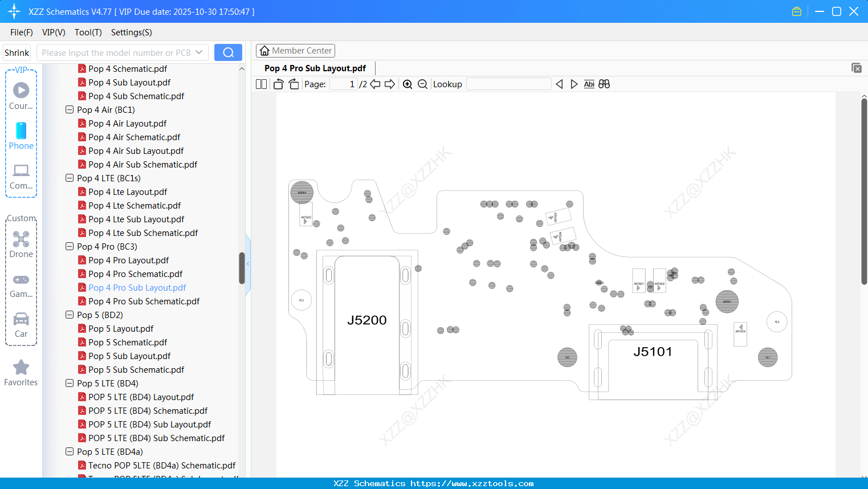
Task: Go to the next page with forward arrow
Action: [x=390, y=84]
